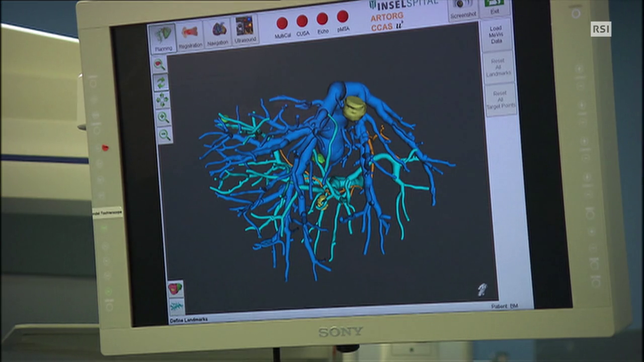This screenshot has width=644, height=362.
Task: Open the Navigation module
Action: [x=218, y=34]
